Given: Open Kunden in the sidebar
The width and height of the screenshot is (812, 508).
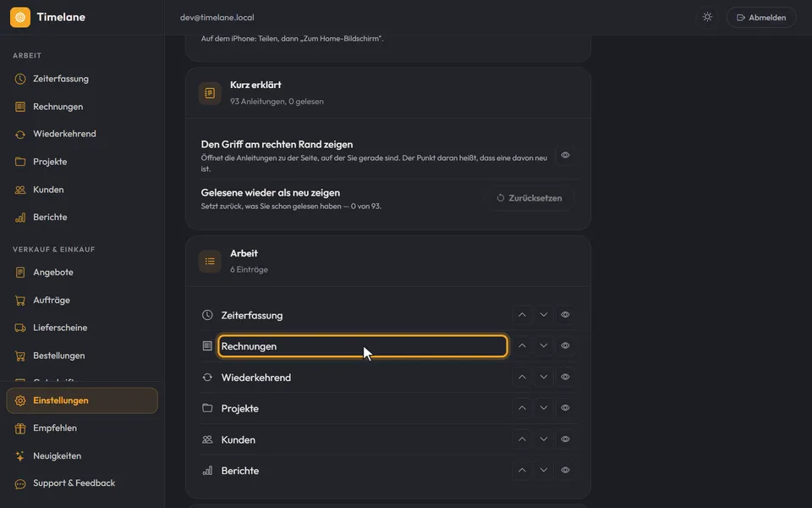Looking at the screenshot, I should [82, 190].
